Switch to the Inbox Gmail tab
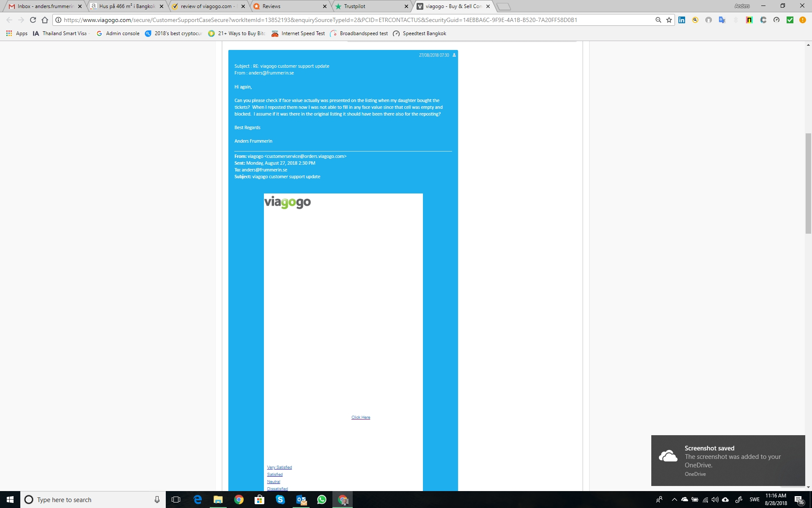 tap(45, 6)
